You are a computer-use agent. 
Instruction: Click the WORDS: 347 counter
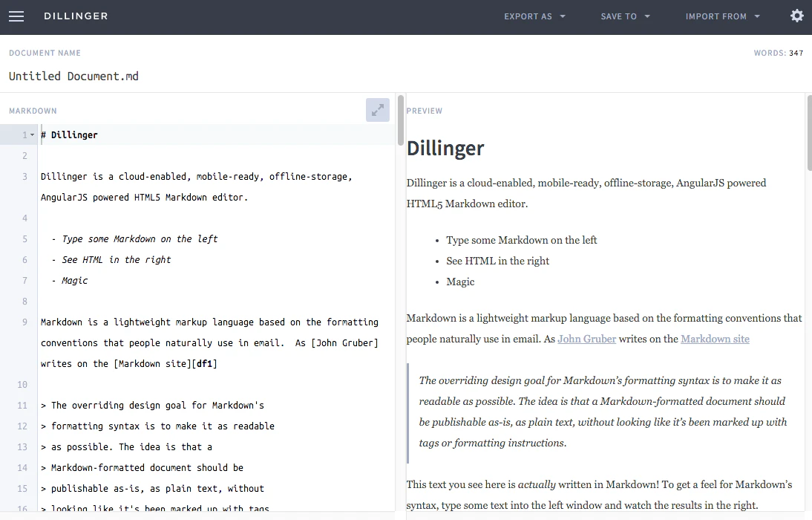click(779, 53)
